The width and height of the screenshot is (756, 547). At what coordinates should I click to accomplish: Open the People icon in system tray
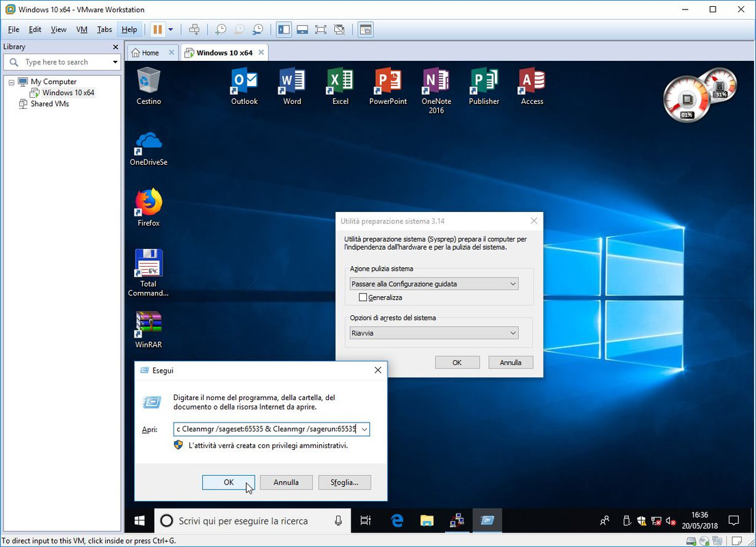click(x=604, y=520)
